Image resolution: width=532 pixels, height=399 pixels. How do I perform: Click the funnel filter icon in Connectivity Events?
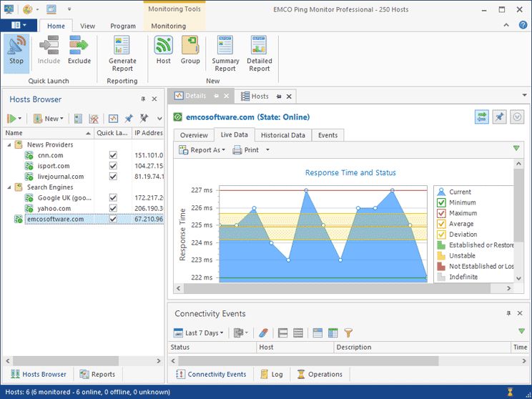pos(348,332)
